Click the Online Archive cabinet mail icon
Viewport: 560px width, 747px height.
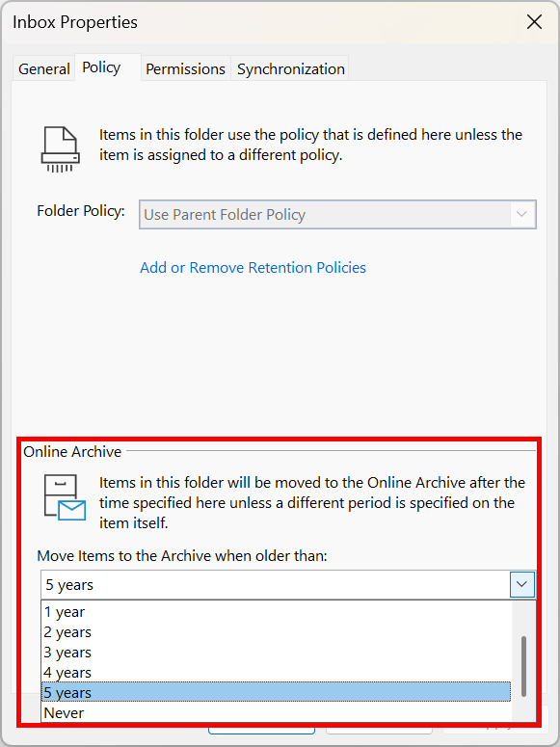65,497
